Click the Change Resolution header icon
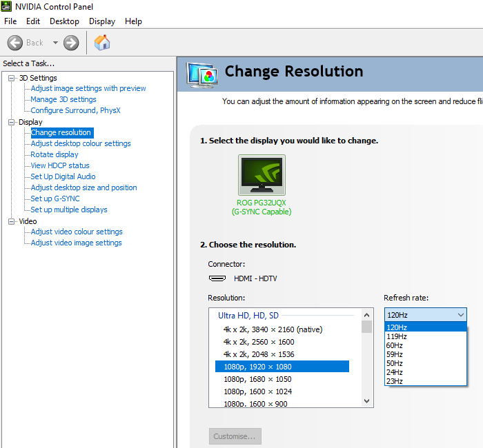 click(201, 75)
